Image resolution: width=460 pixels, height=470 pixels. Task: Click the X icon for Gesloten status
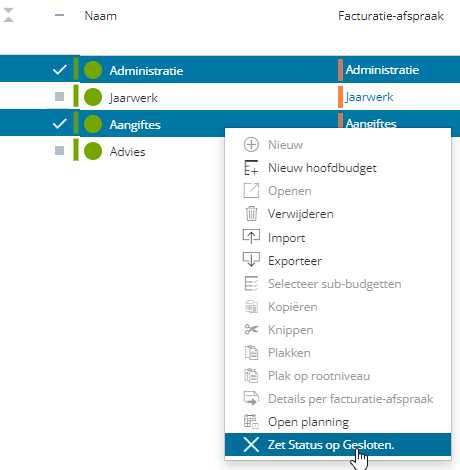251,444
